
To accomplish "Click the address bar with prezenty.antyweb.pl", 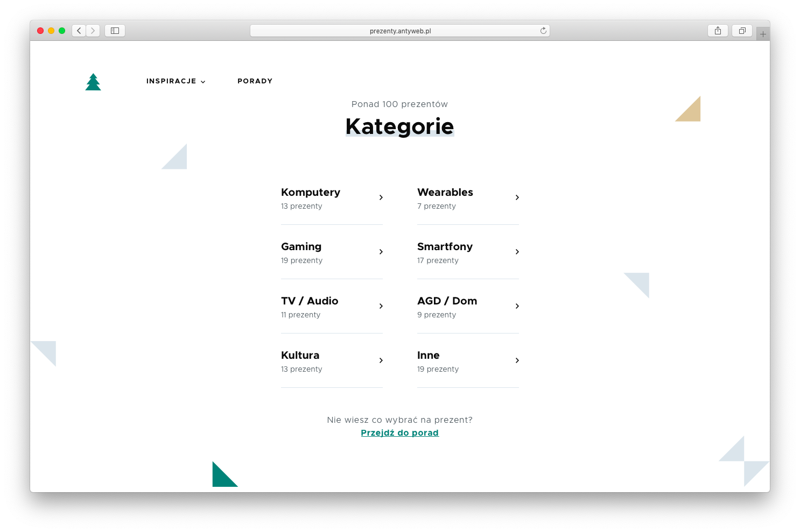I will (x=399, y=31).
